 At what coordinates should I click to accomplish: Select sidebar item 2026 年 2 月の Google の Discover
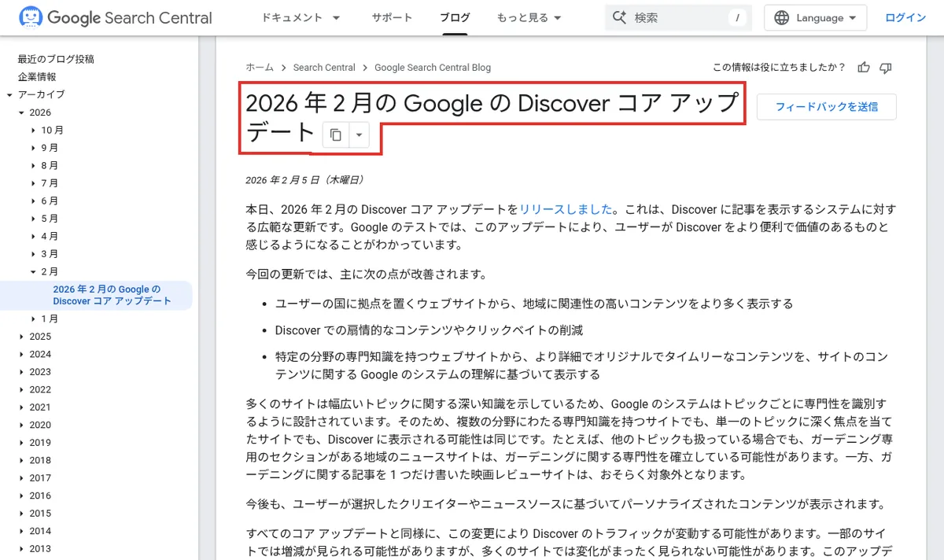(112, 296)
